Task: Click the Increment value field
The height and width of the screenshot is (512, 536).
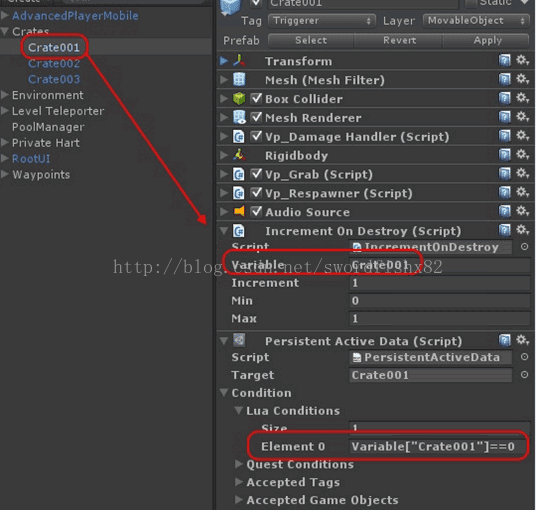Action: tap(439, 283)
